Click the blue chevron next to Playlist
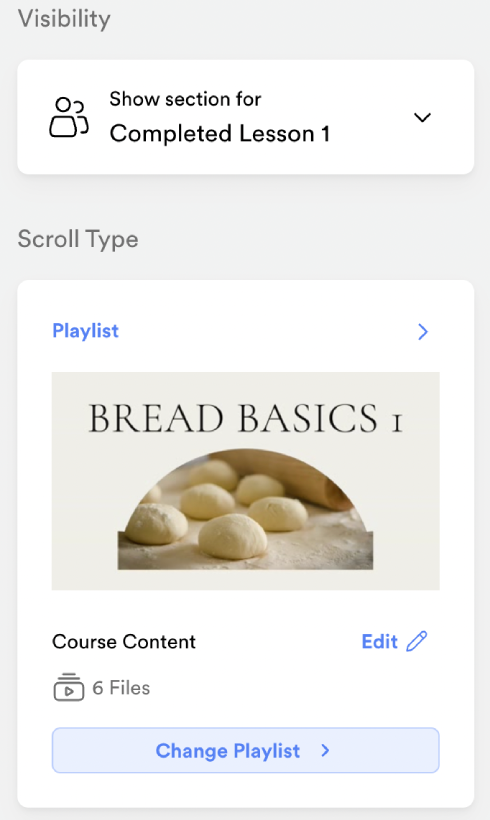This screenshot has height=820, width=490. (x=423, y=332)
